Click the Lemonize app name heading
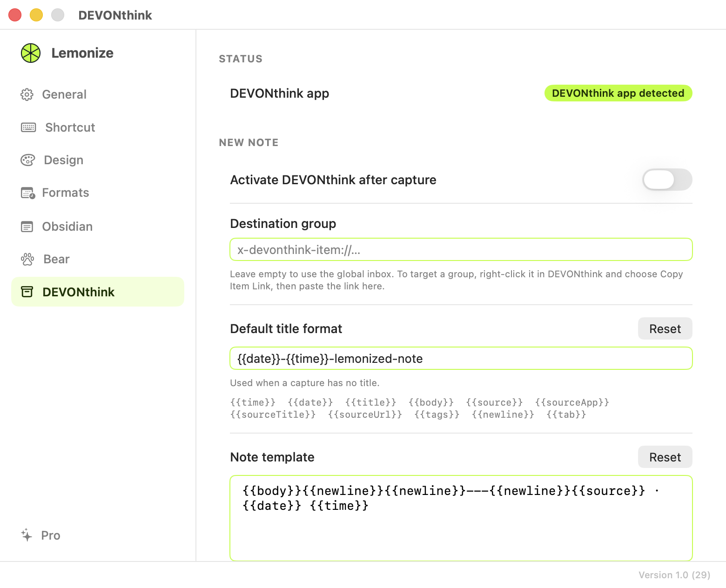The width and height of the screenshot is (726, 588). [x=82, y=53]
